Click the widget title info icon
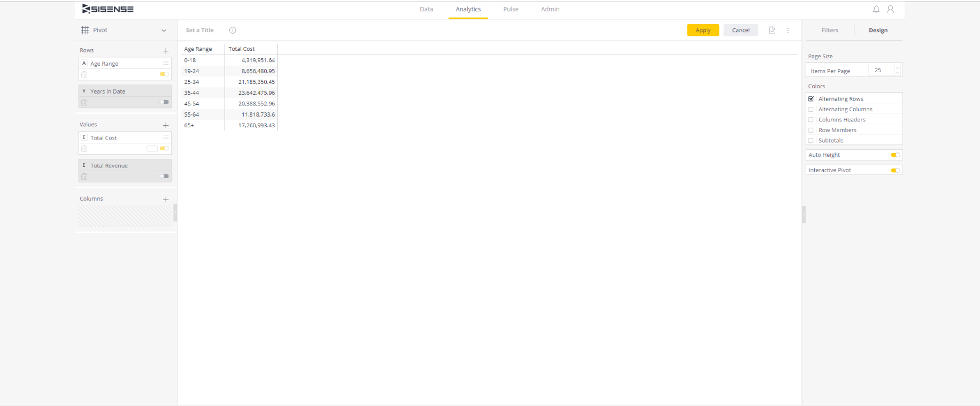Viewport: 980px width, 406px height. (233, 30)
